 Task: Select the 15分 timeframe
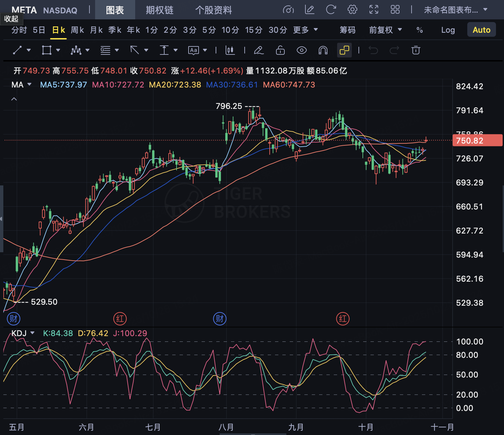point(254,30)
